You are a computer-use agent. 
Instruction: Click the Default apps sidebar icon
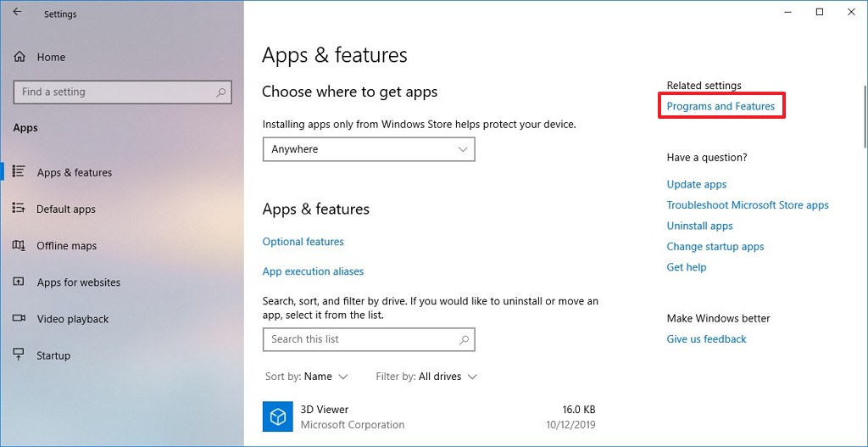19,209
